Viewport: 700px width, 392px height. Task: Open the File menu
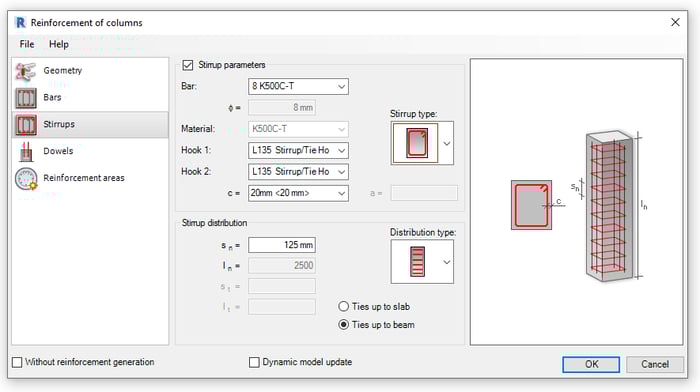(x=27, y=44)
